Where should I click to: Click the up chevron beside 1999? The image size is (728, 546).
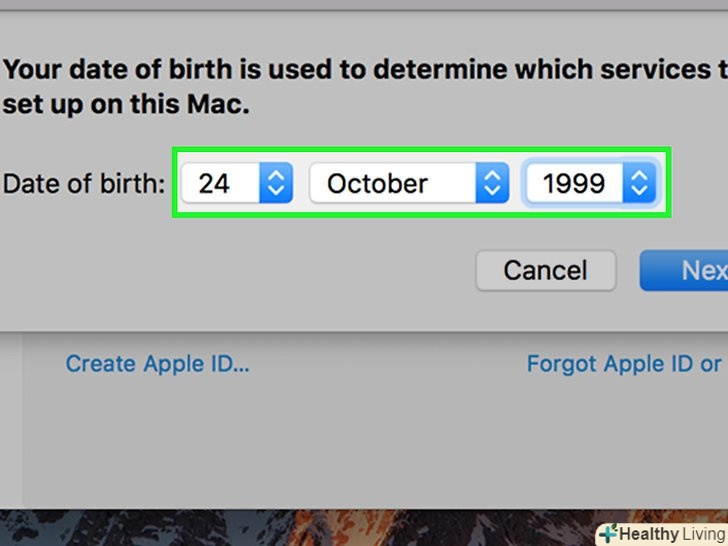click(640, 176)
